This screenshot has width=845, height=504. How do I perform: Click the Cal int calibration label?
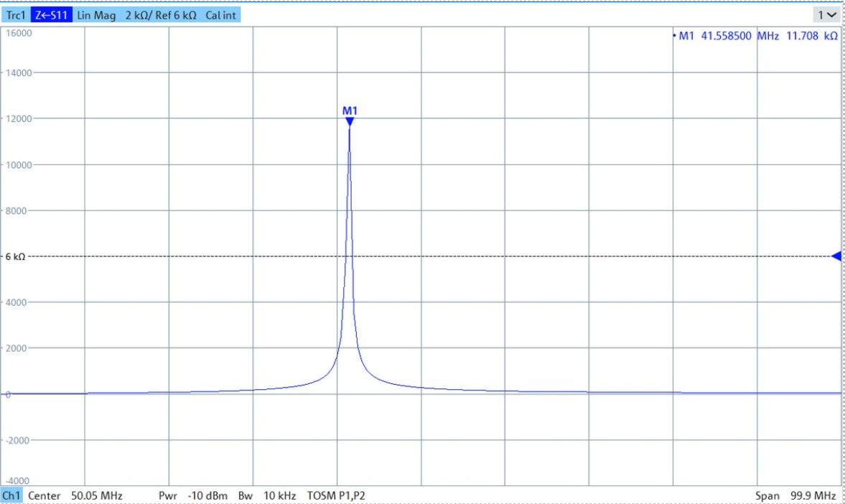(x=221, y=15)
